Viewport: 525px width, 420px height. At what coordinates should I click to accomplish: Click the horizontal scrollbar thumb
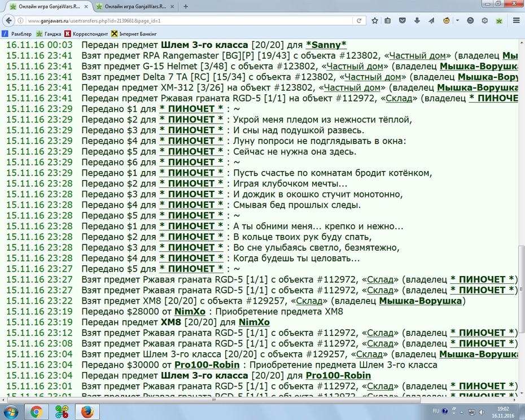(214, 400)
